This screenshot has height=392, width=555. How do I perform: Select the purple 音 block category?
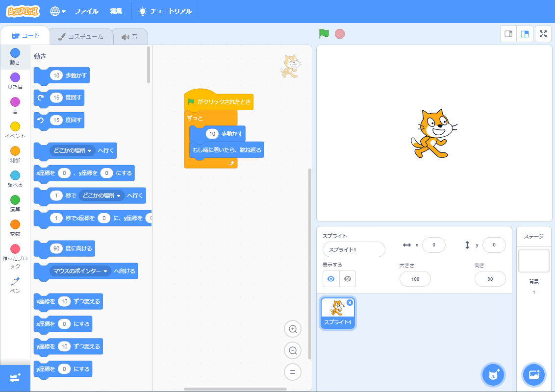15,105
